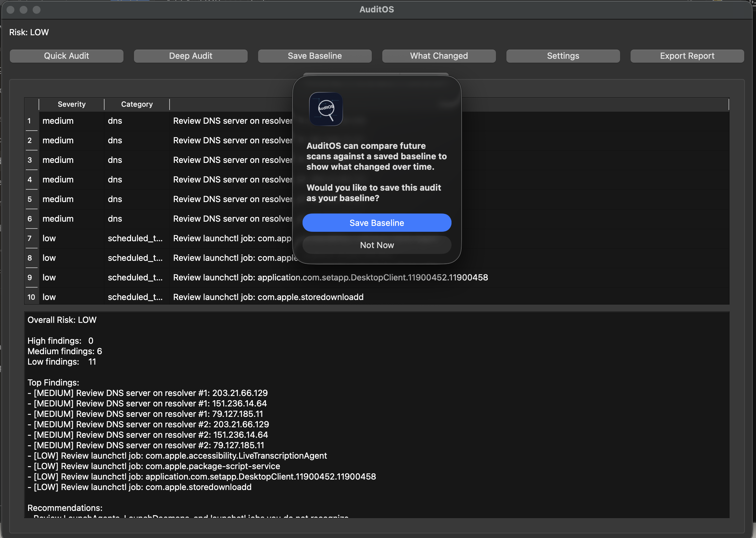Click the AuditOS window title
This screenshot has height=538, width=756.
pos(376,9)
